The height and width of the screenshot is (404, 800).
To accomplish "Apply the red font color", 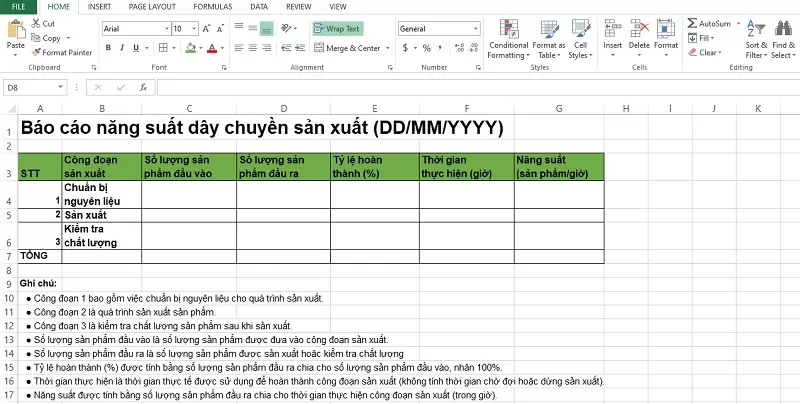I will coord(212,48).
